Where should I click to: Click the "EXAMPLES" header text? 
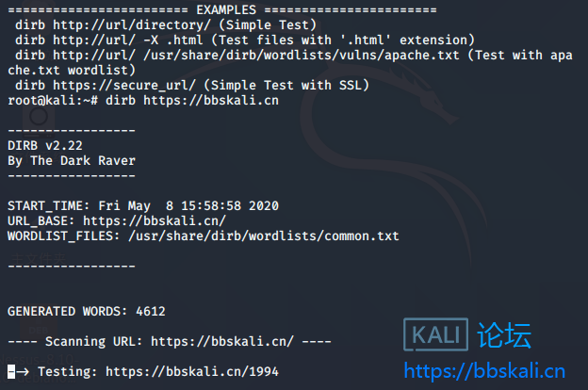[225, 9]
